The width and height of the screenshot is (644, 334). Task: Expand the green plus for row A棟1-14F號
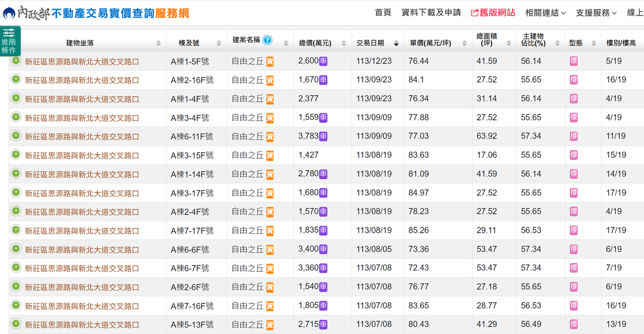[x=16, y=173]
